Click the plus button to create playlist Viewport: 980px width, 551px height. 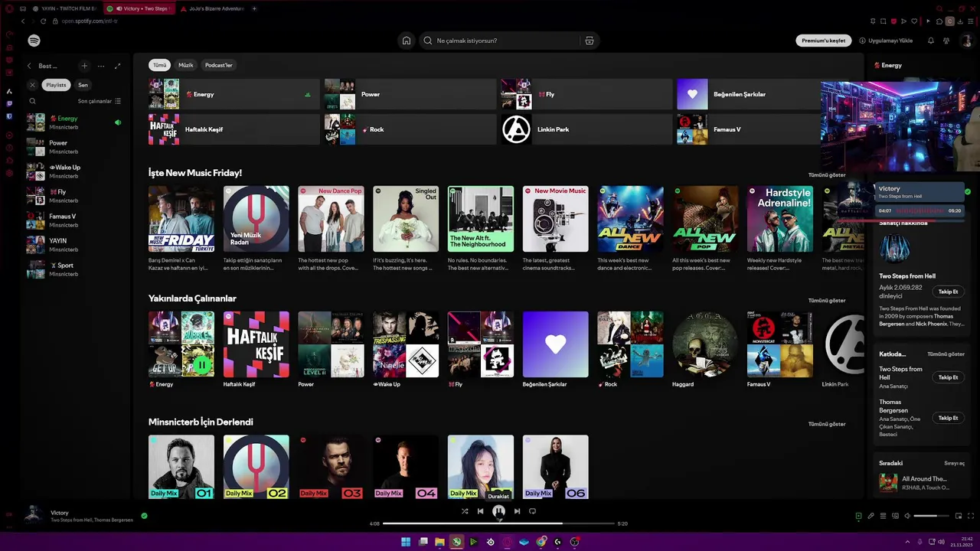click(84, 66)
